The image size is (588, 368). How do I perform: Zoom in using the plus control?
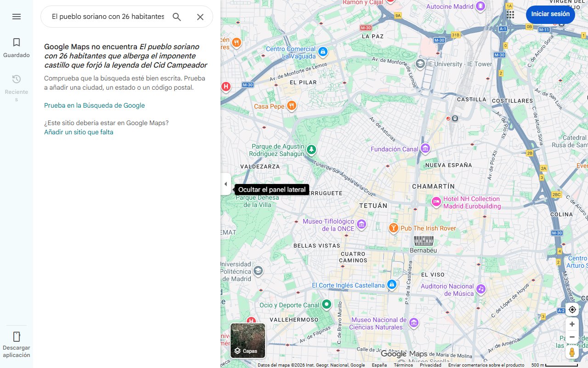tap(572, 324)
